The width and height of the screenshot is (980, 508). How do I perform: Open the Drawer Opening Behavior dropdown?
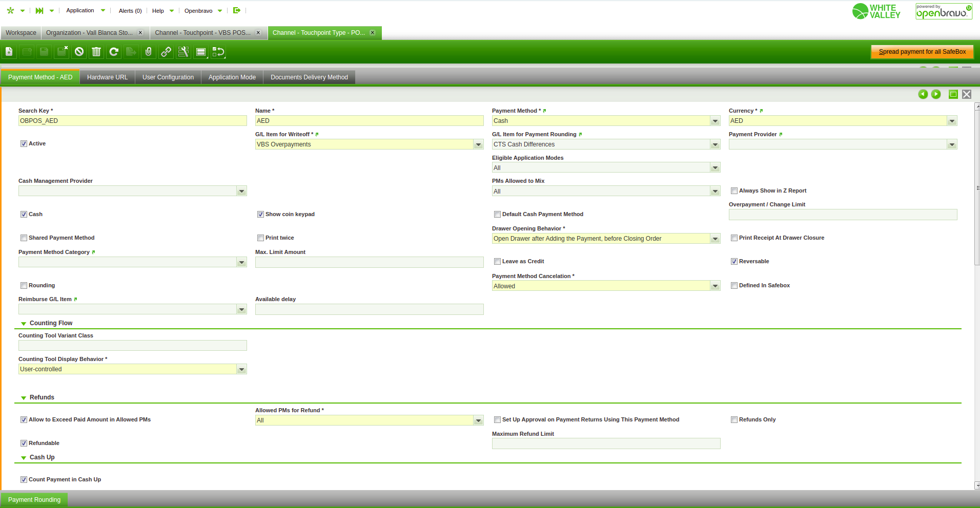click(x=715, y=239)
